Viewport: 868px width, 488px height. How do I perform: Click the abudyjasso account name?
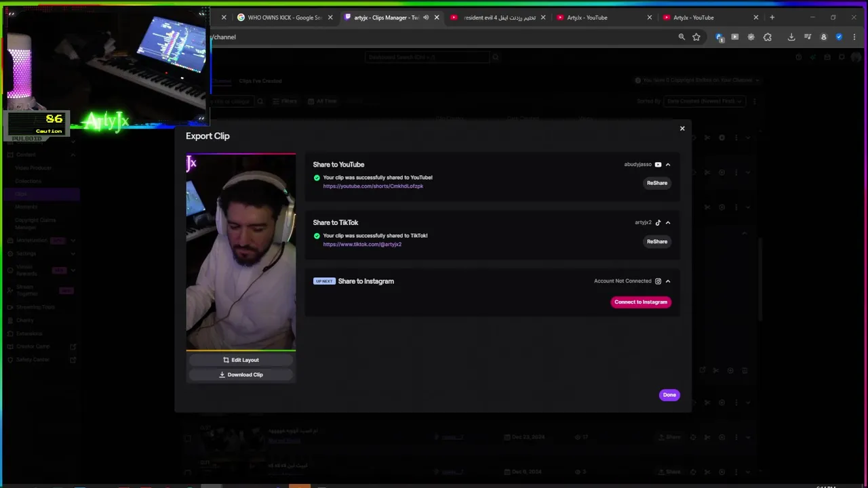click(x=637, y=165)
